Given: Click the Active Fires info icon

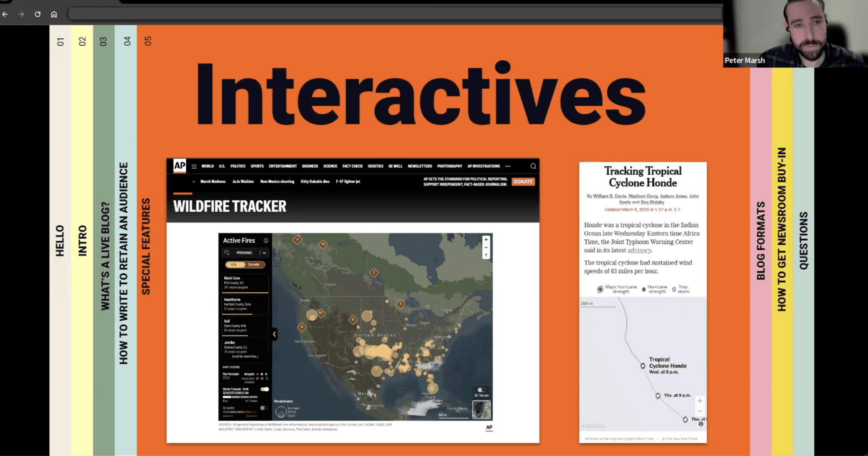Looking at the screenshot, I should click(x=266, y=241).
